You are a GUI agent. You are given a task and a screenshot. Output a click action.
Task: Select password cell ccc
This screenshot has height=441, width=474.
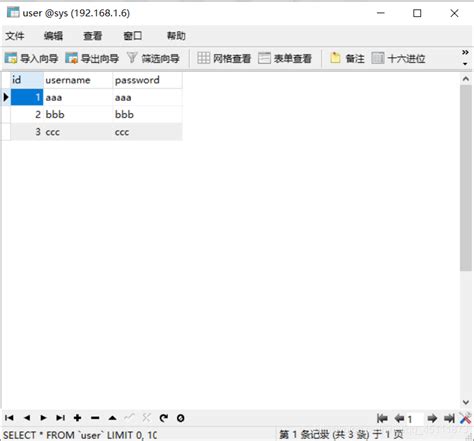pos(147,132)
